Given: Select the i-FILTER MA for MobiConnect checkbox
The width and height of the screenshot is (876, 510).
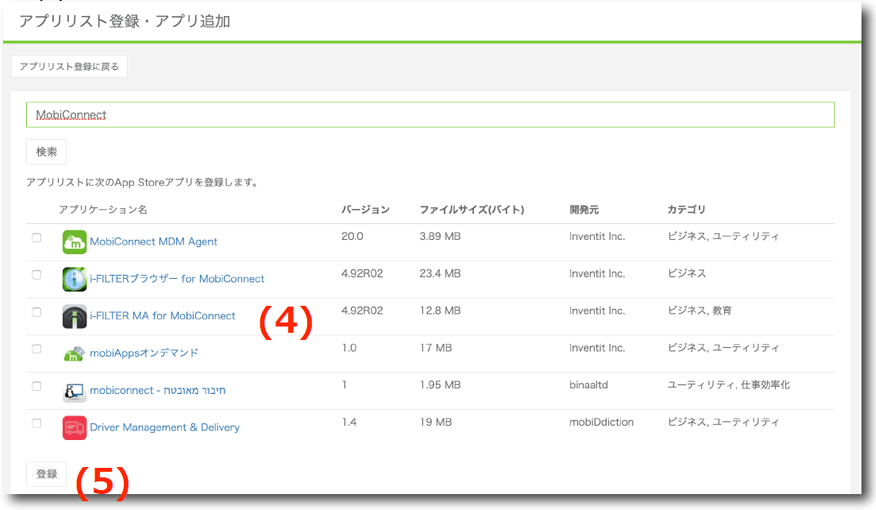Looking at the screenshot, I should (x=36, y=312).
